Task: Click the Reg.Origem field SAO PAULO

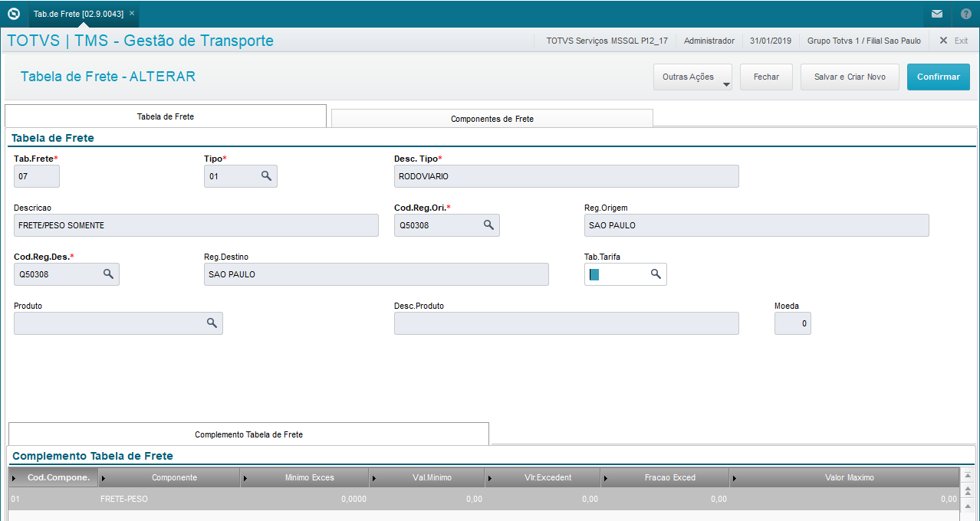Action: click(x=757, y=225)
